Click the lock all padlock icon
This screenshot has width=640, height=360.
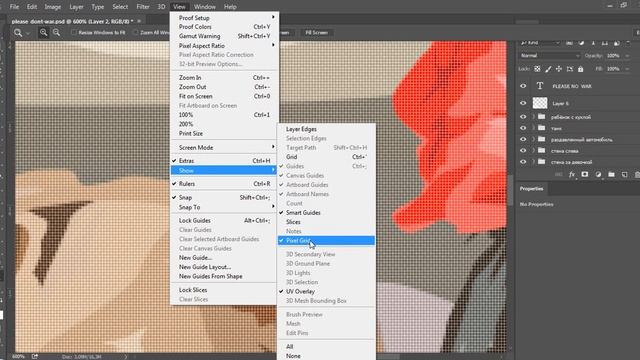click(580, 69)
